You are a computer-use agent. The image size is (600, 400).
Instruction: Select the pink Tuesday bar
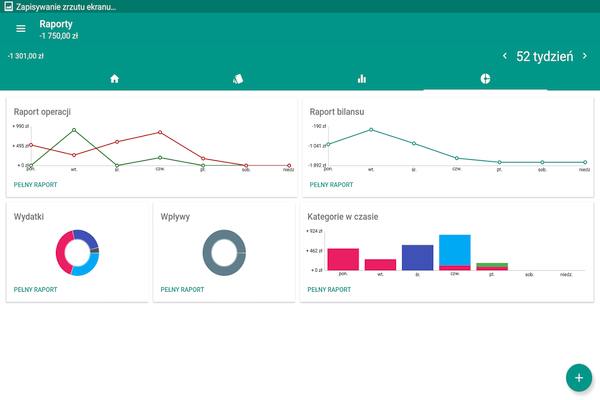(380, 265)
